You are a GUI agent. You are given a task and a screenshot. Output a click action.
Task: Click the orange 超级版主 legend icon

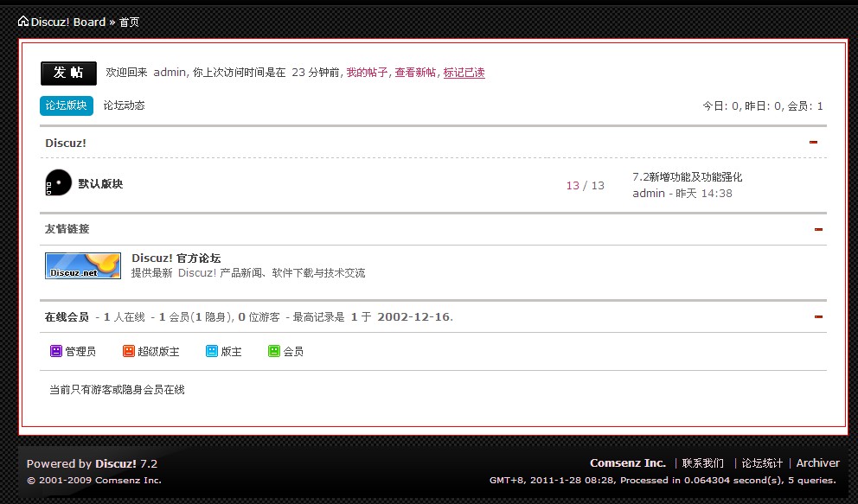tap(129, 351)
